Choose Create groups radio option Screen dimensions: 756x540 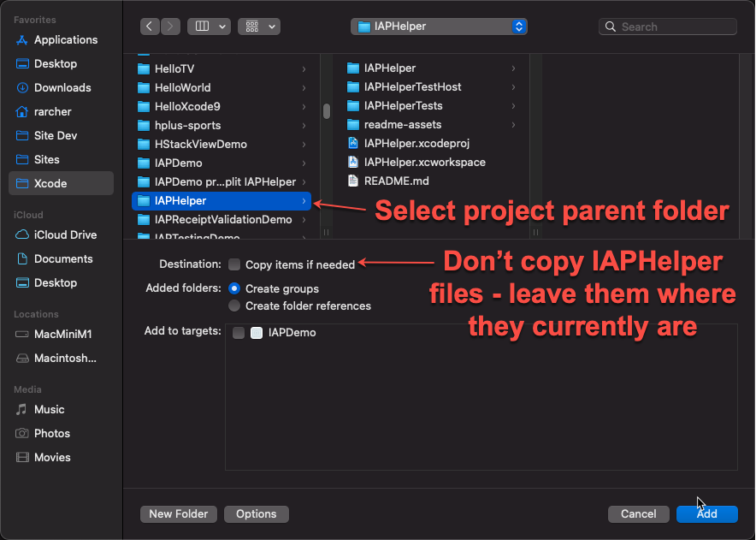(x=234, y=288)
